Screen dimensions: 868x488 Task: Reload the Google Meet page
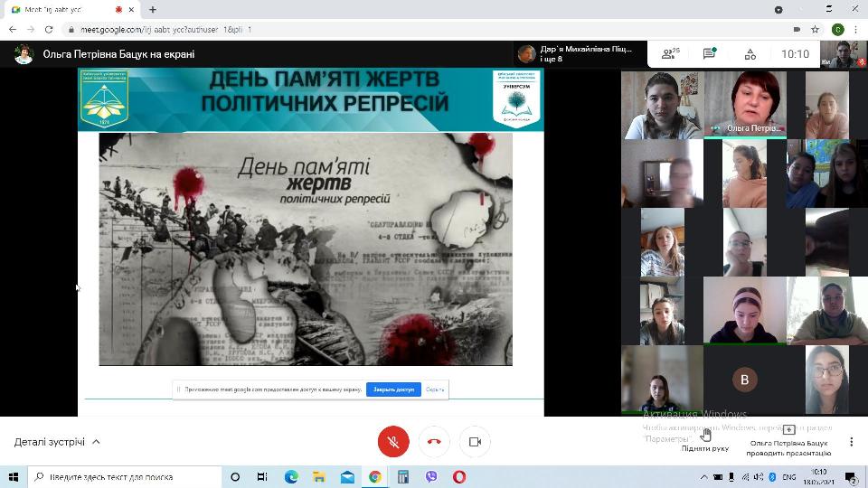49,29
